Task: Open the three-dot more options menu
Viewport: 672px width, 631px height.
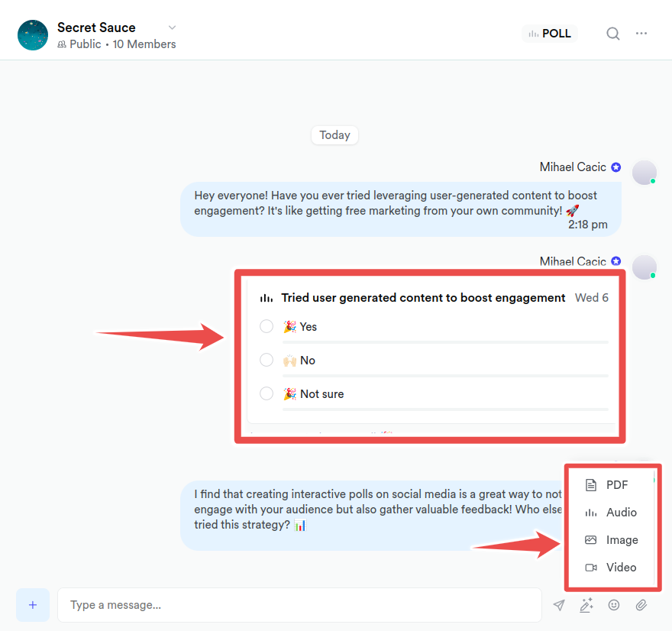Action: [x=641, y=34]
